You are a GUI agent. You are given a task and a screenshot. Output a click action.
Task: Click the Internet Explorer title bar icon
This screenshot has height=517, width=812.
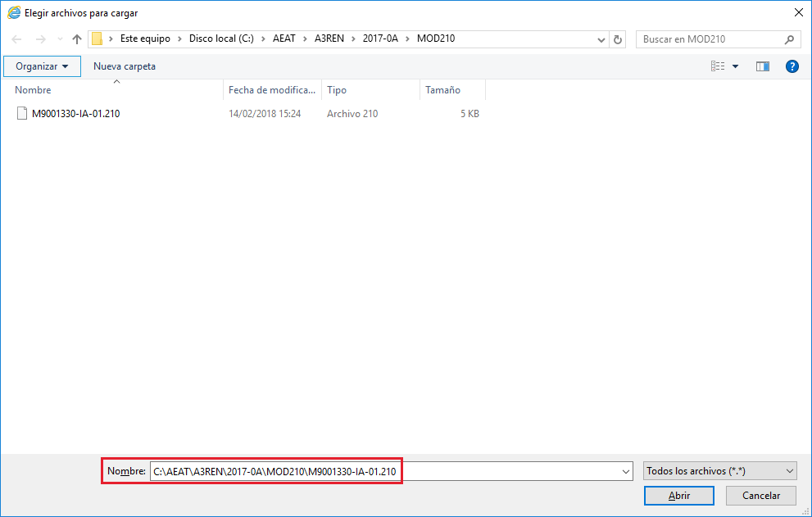point(14,12)
